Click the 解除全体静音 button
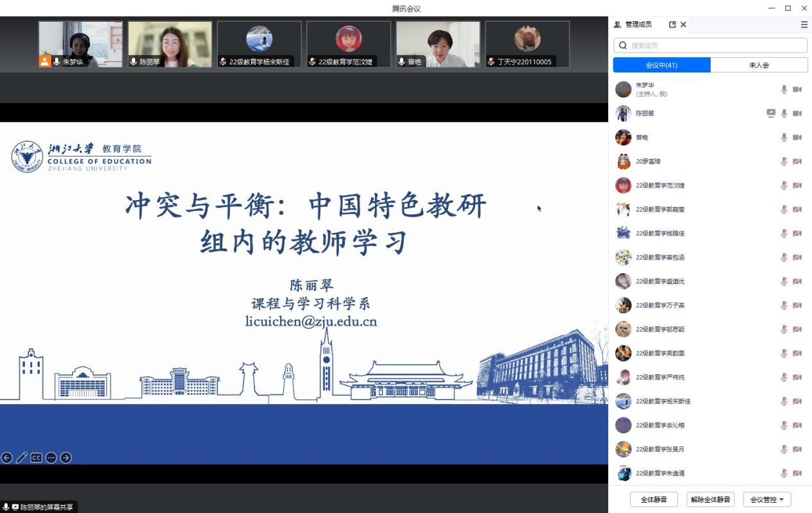Screen dimensions: 812x513 click(x=710, y=500)
